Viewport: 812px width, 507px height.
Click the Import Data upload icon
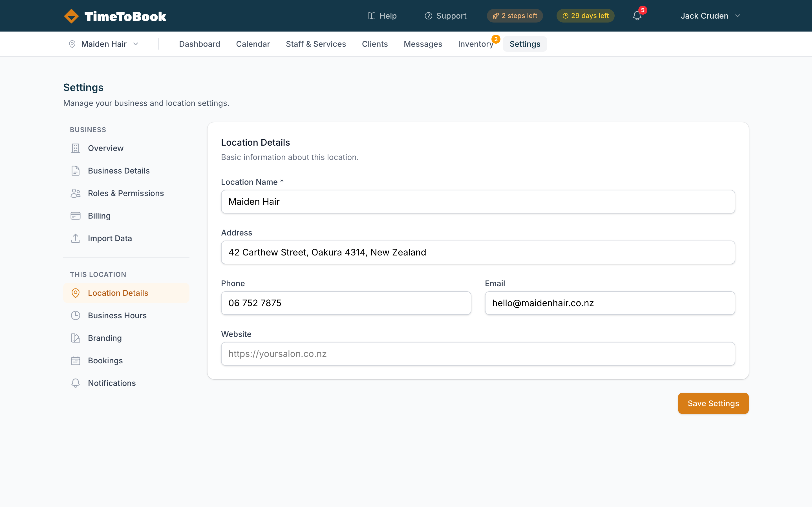coord(75,238)
